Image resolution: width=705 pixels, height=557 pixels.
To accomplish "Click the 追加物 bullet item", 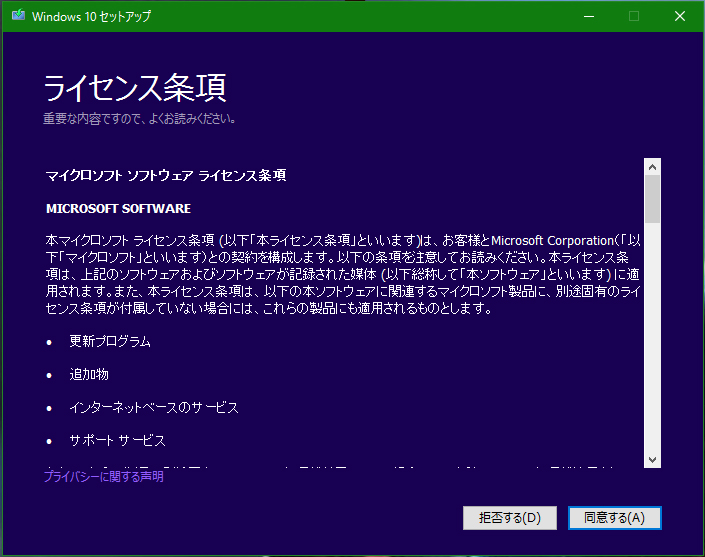I will [89, 374].
